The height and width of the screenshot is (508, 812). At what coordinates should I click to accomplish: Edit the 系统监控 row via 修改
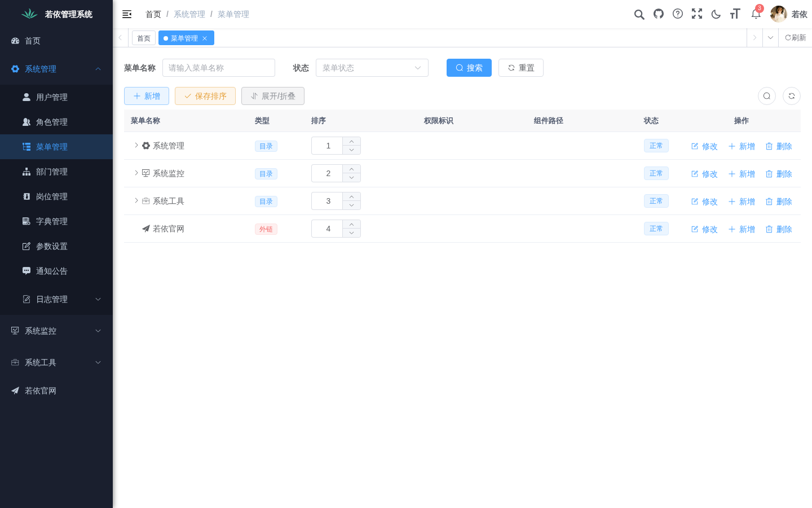click(704, 174)
